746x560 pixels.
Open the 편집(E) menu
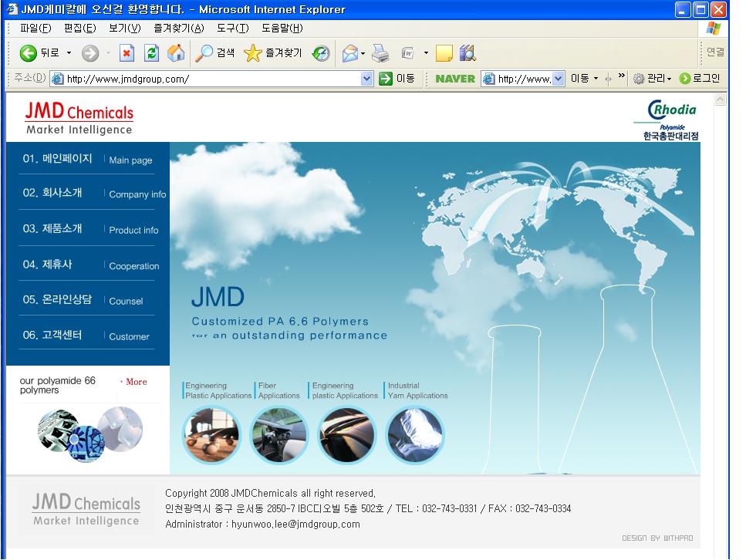pyautogui.click(x=80, y=28)
